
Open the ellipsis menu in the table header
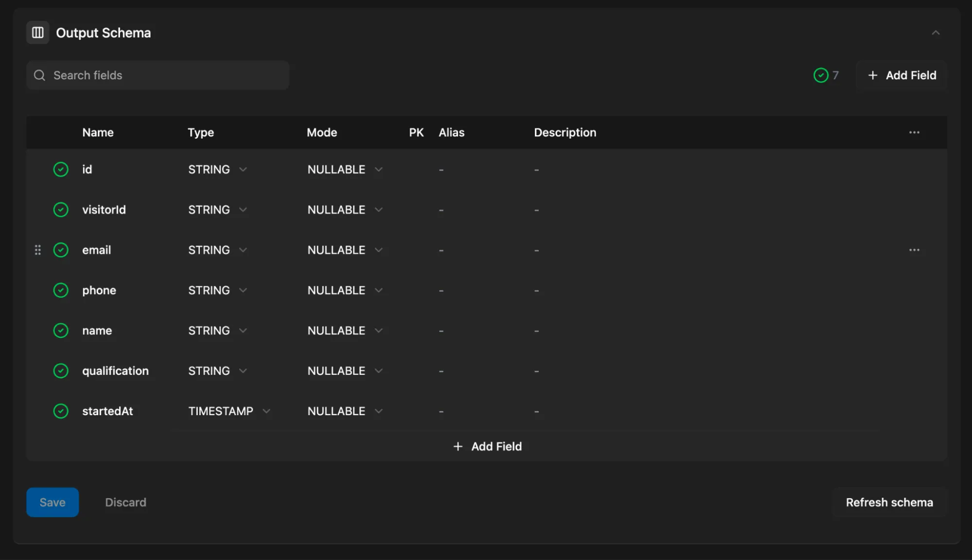tap(914, 132)
